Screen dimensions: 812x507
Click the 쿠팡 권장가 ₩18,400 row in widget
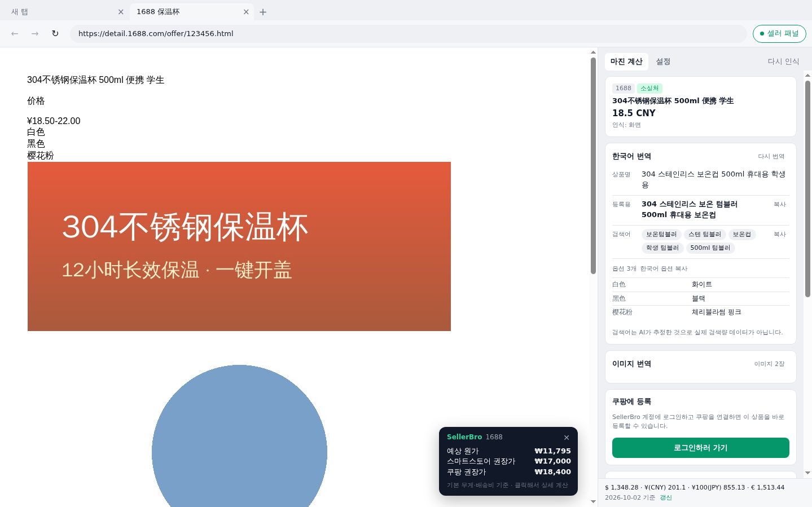[508, 473]
